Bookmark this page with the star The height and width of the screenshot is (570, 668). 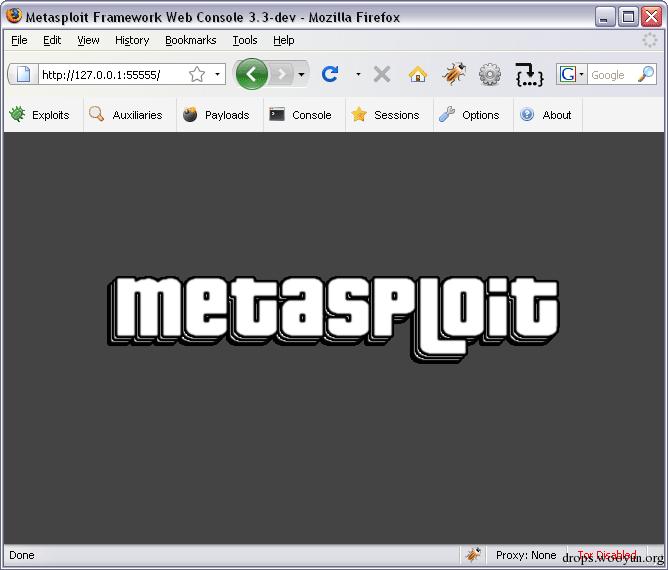click(x=197, y=75)
